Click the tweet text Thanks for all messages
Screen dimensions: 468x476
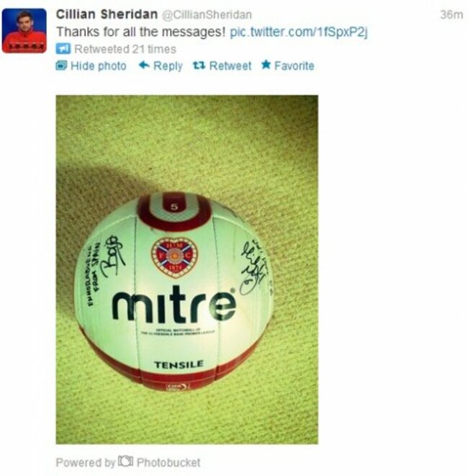[x=141, y=32]
